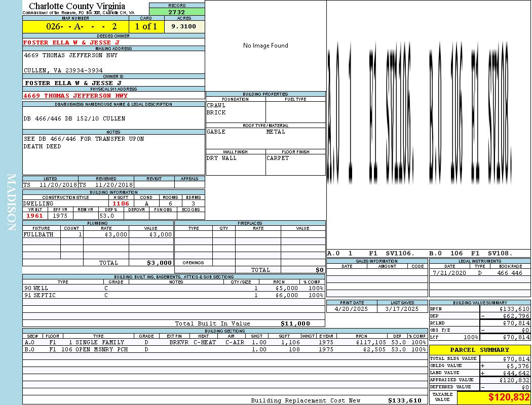This screenshot has height=405, width=532.
Task: Select foundation value CRAWL
Action: click(216, 105)
